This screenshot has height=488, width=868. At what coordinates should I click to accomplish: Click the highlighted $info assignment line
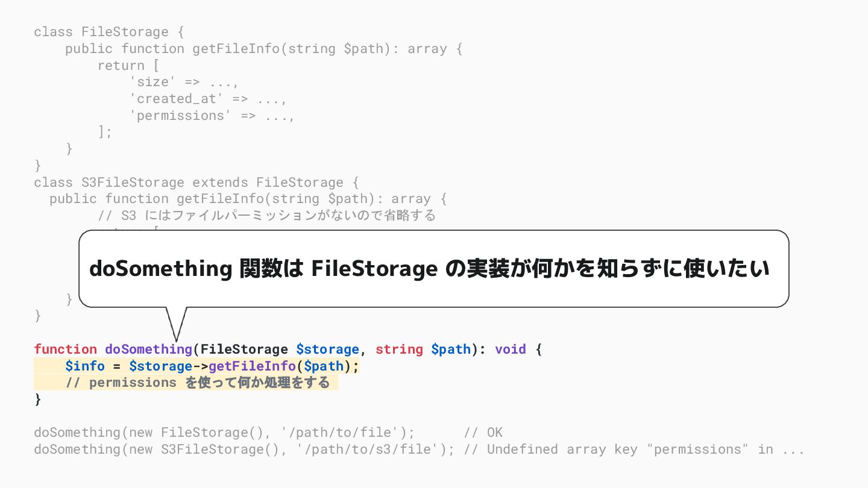click(197, 366)
